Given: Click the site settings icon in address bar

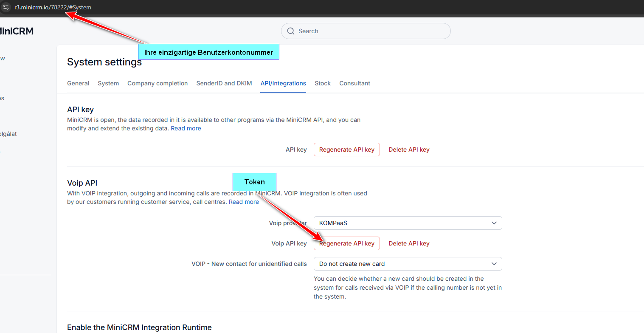Looking at the screenshot, I should (x=6, y=7).
